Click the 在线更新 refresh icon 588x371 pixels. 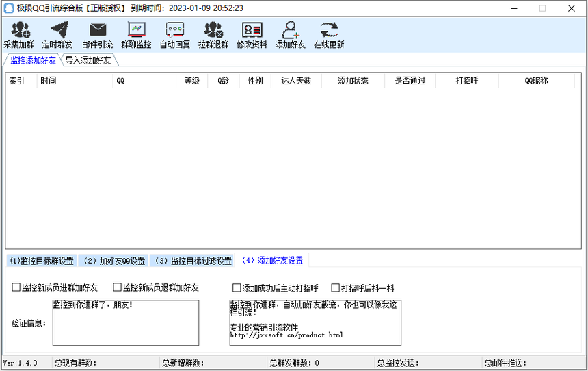tap(329, 30)
